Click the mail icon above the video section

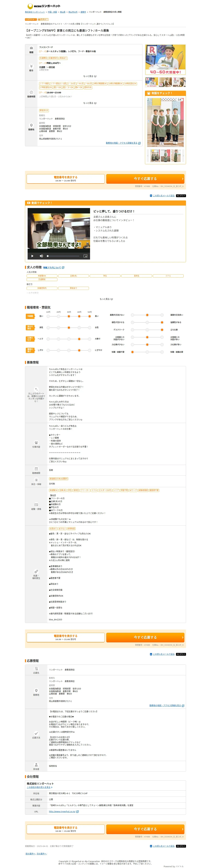[151, 196]
